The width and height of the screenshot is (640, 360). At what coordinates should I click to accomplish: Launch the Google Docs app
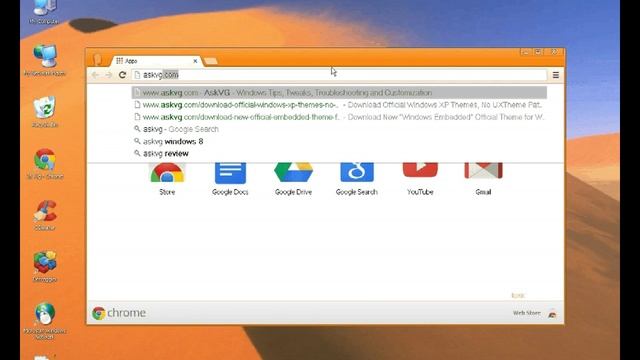pyautogui.click(x=230, y=173)
